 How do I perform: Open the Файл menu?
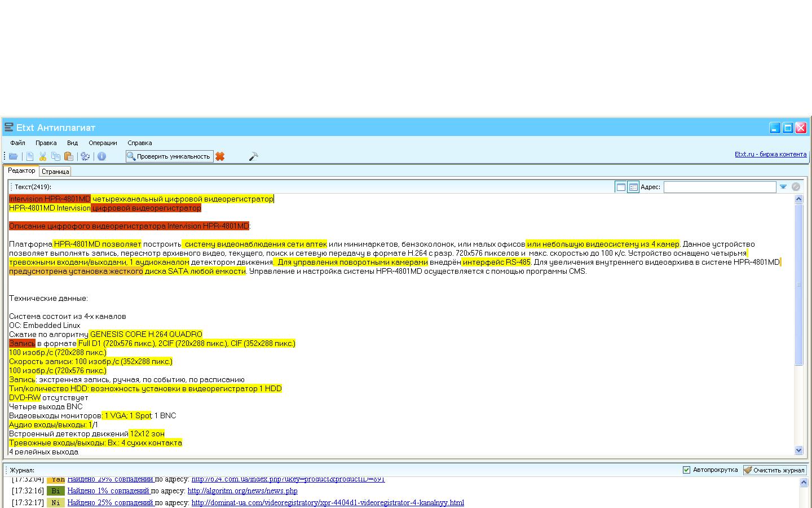tap(17, 143)
